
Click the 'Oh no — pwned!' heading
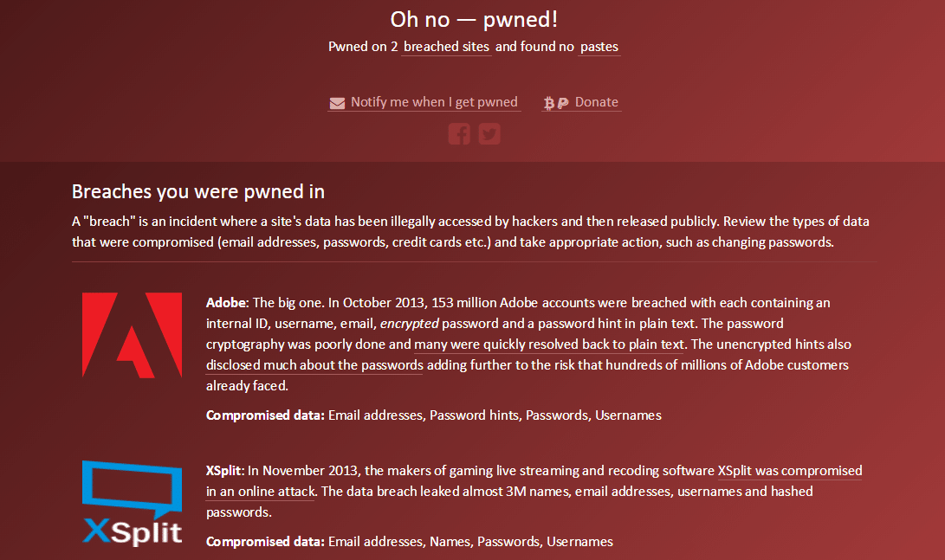pyautogui.click(x=474, y=19)
